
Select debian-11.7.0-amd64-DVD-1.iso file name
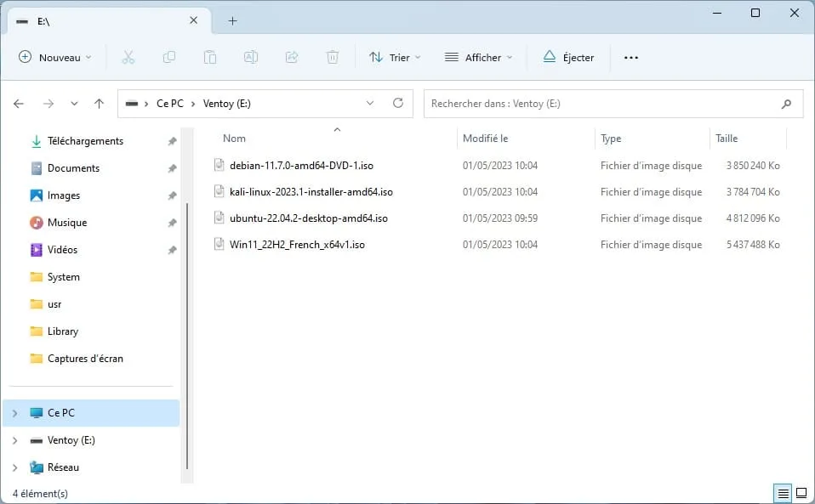[301, 166]
